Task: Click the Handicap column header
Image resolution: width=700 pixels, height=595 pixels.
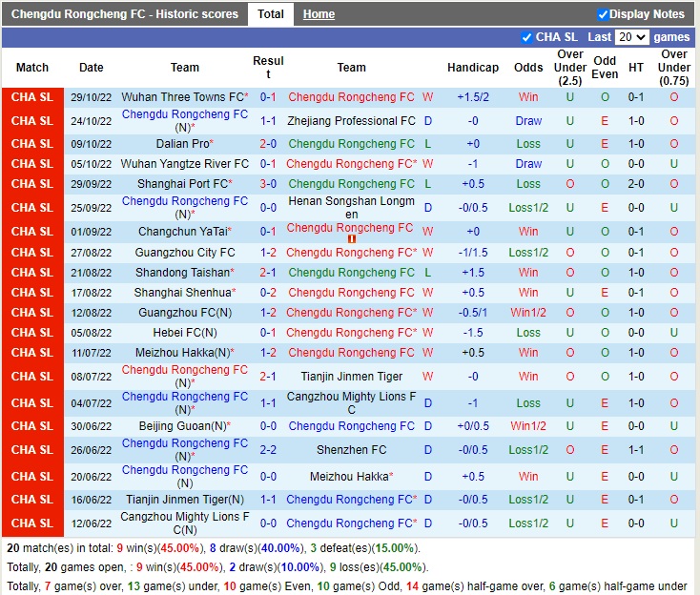Action: click(x=473, y=68)
